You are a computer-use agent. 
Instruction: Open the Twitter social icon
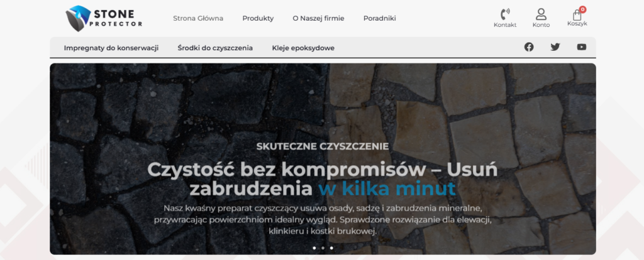[555, 47]
